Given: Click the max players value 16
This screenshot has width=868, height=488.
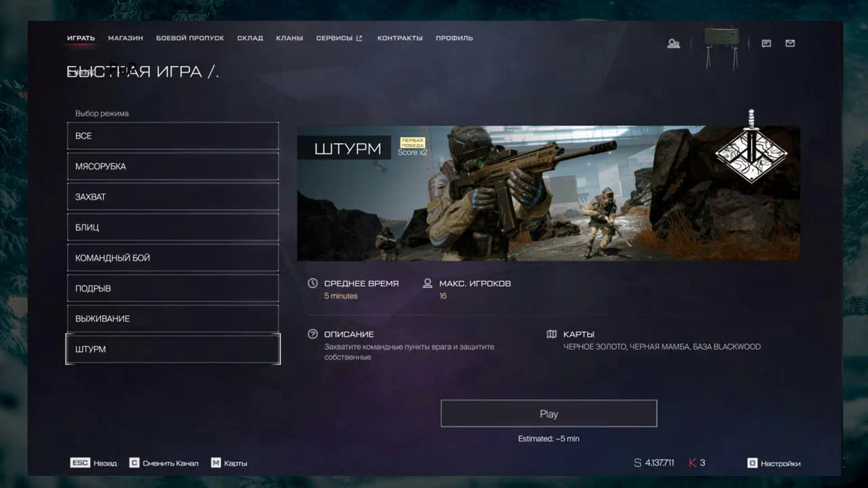Looking at the screenshot, I should pyautogui.click(x=443, y=296).
